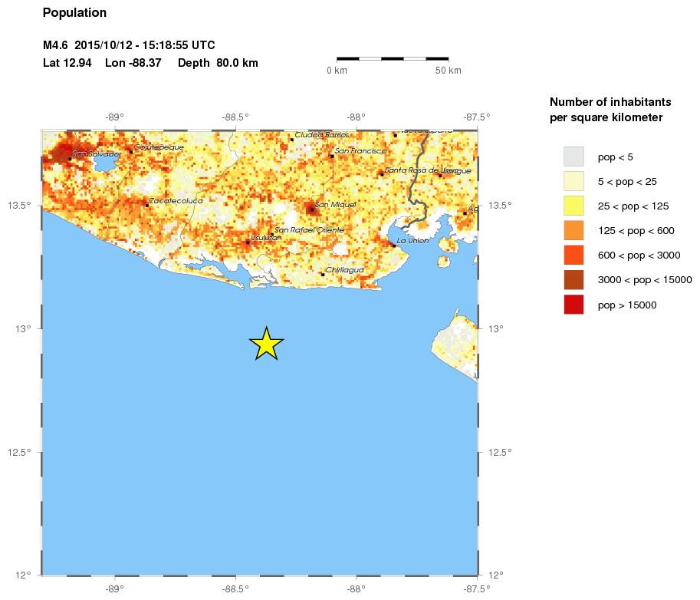The width and height of the screenshot is (700, 600).
Task: Click the '600 < pop < 3000' legend swatch
Action: point(573,255)
